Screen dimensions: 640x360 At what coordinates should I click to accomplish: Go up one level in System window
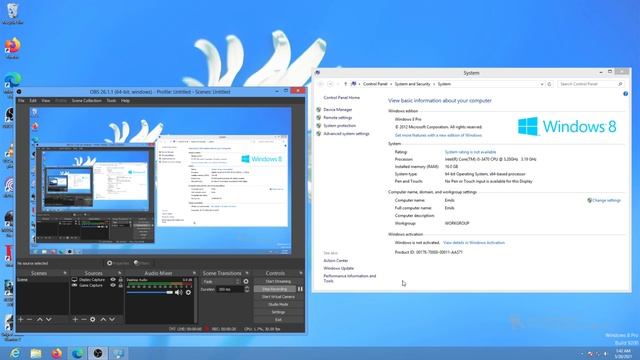click(345, 84)
